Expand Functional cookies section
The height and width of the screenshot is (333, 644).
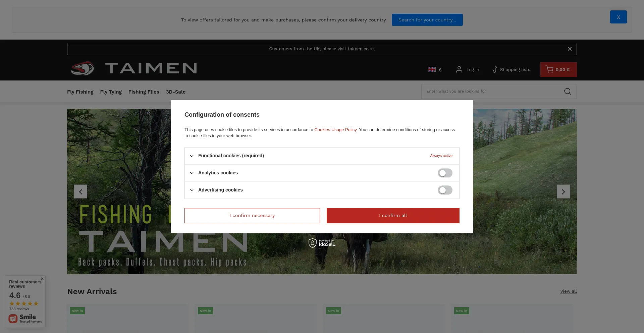[x=192, y=156]
